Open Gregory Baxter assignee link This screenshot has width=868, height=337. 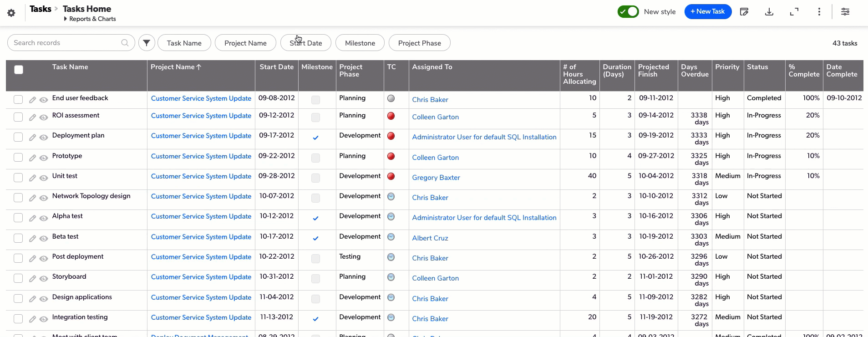436,178
